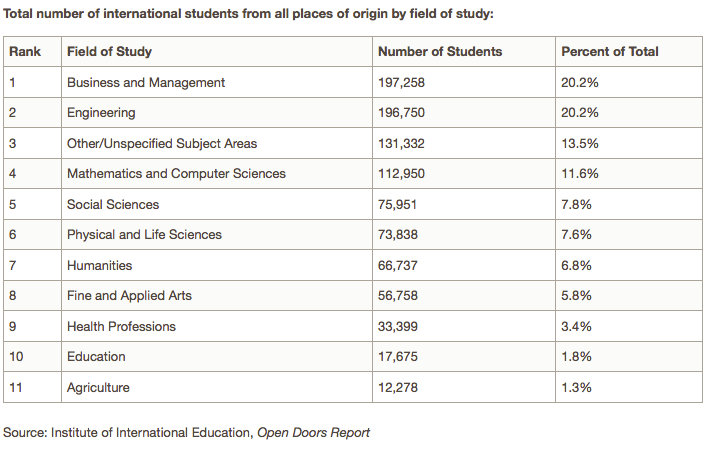The image size is (719, 453).
Task: Click the 197,258 students value
Action: (402, 83)
